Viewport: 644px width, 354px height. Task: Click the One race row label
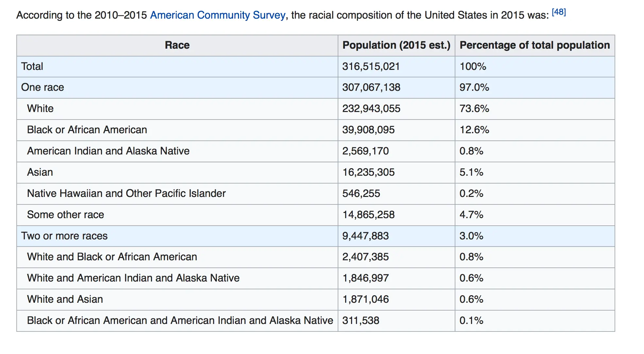[42, 87]
